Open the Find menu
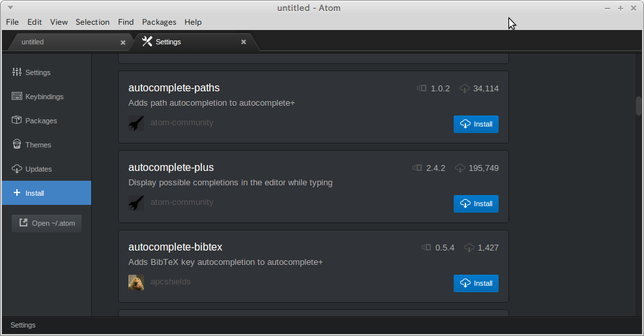The image size is (644, 336). point(126,22)
